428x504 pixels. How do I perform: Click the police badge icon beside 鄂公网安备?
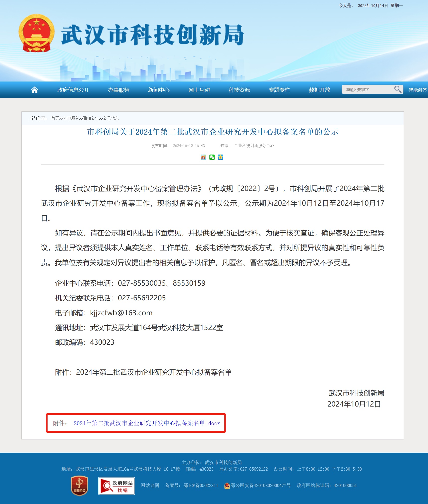pyautogui.click(x=227, y=486)
